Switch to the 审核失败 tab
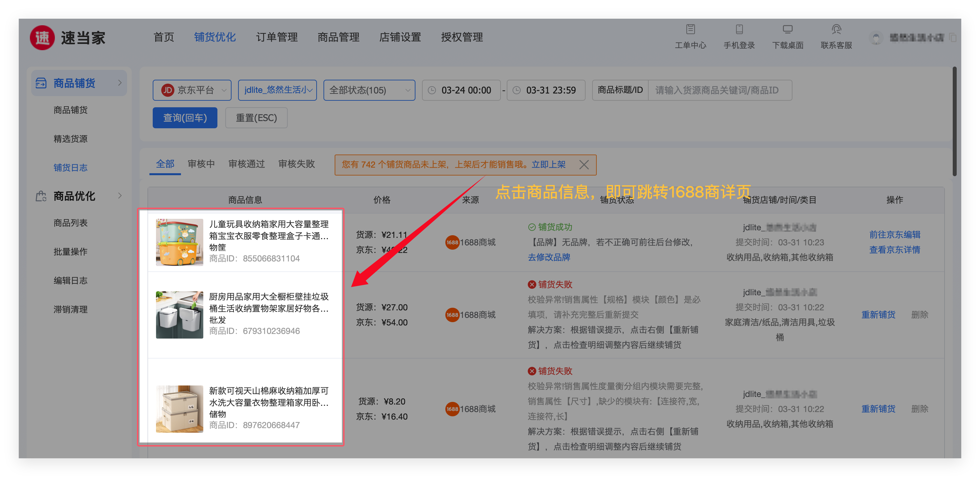The width and height of the screenshot is (980, 477). (296, 164)
